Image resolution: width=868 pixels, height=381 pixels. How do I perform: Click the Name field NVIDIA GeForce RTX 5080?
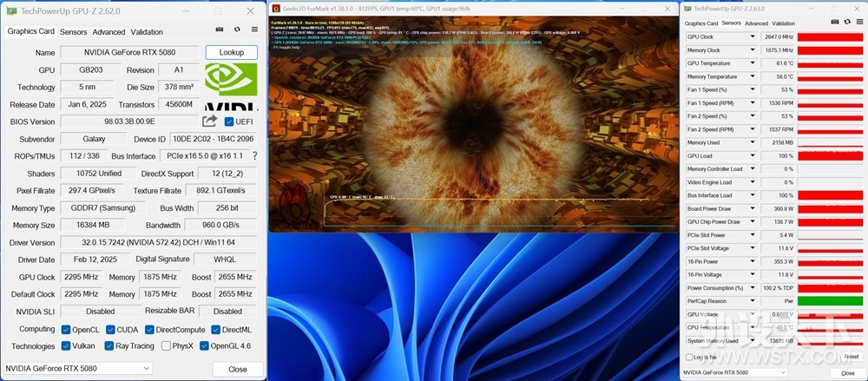pos(129,53)
